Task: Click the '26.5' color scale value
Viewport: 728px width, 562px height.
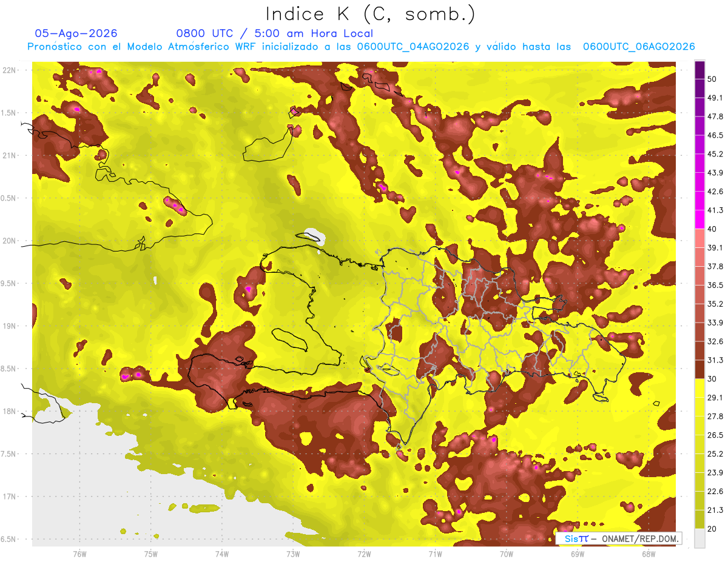Action: pyautogui.click(x=715, y=435)
